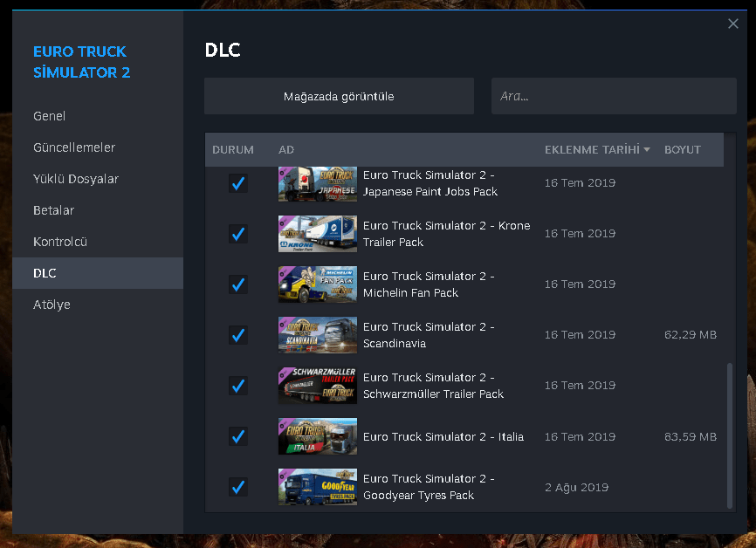Switch to the Güncellemeler tab
Screen dimensions: 756x548
click(98, 147)
